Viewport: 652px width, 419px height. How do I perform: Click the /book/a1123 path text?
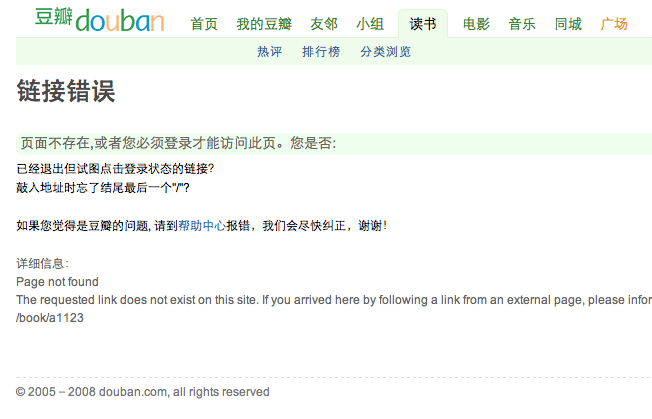point(50,318)
